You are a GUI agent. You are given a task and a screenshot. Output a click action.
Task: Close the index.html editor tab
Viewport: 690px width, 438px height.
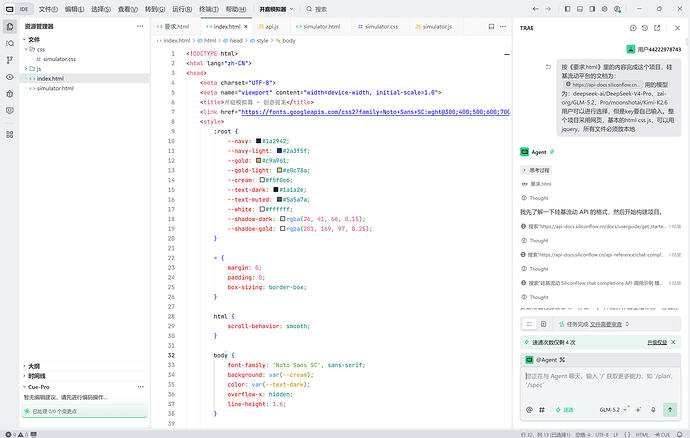click(x=246, y=26)
